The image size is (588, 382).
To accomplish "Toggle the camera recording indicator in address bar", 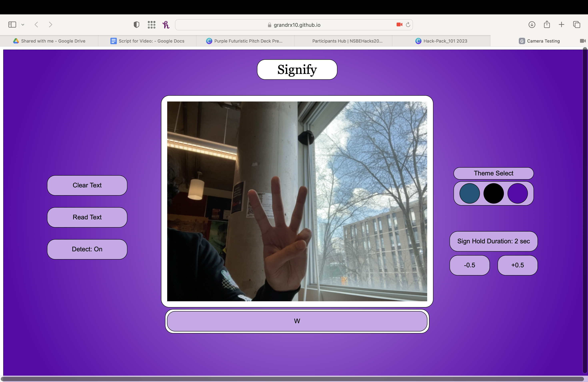I will point(399,25).
